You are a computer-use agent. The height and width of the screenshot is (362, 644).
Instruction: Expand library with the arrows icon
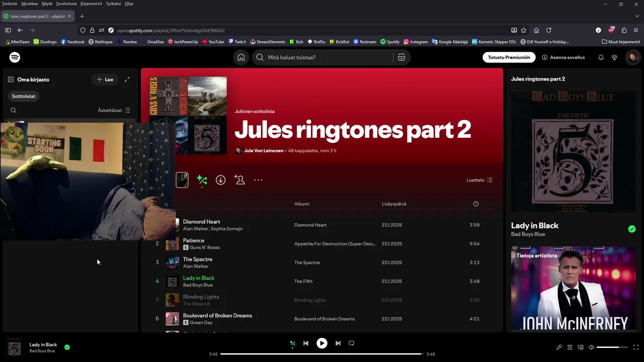127,79
